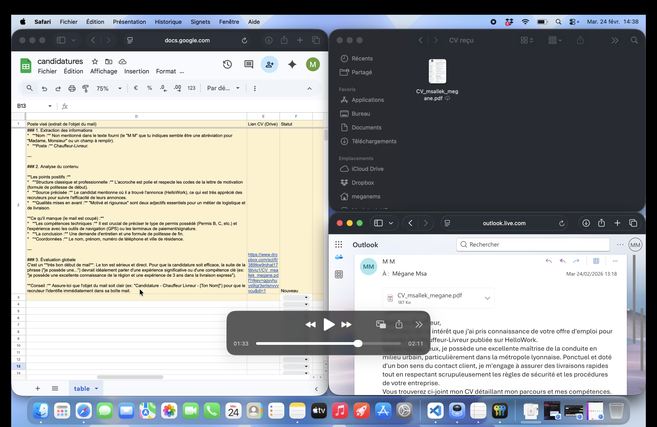Click the paint format roller icon
The height and width of the screenshot is (427, 657).
point(86,88)
